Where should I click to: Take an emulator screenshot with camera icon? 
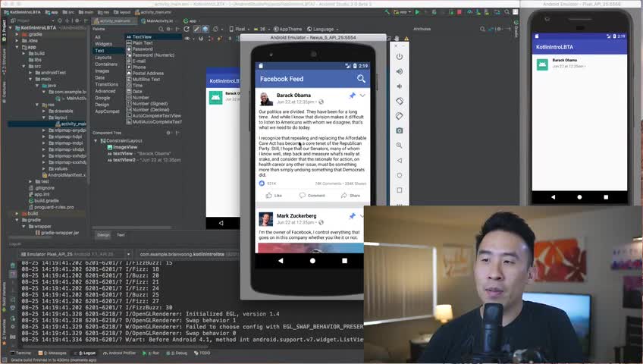click(x=400, y=130)
